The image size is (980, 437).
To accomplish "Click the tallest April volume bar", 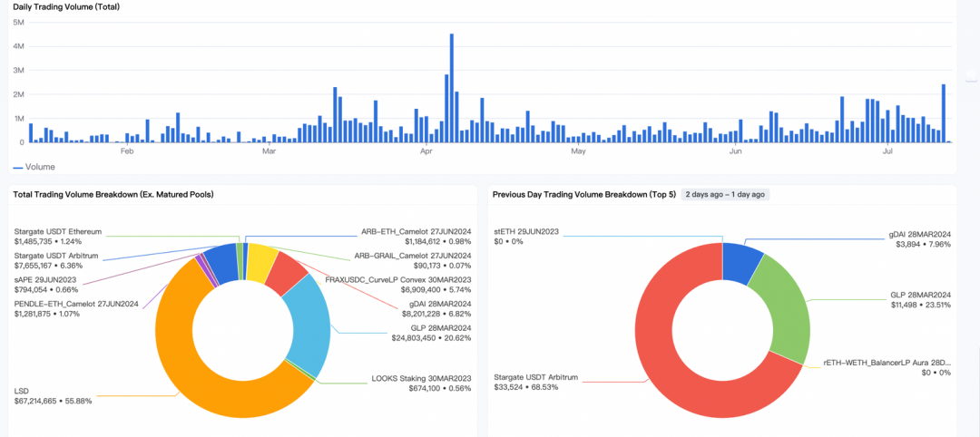I will tap(451, 88).
